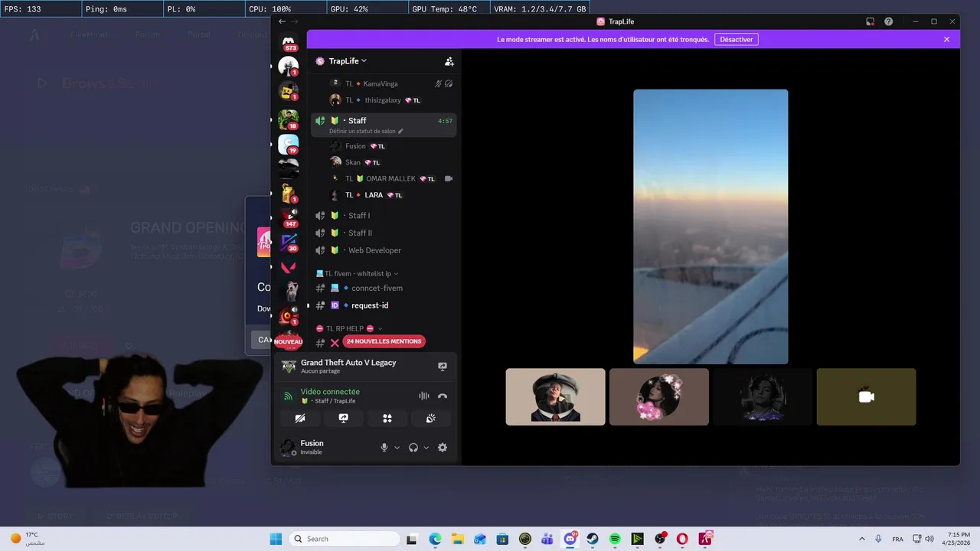Open the soundboard in voice panel

click(431, 418)
